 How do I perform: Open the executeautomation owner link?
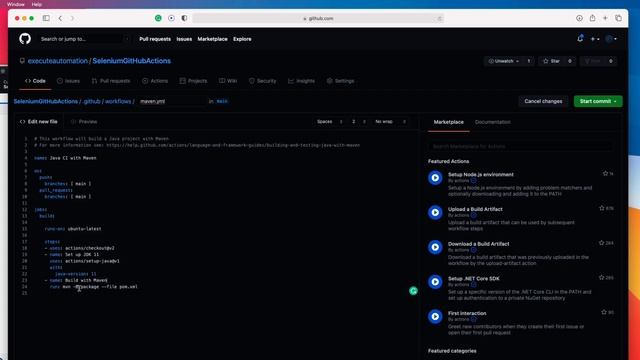[58, 61]
